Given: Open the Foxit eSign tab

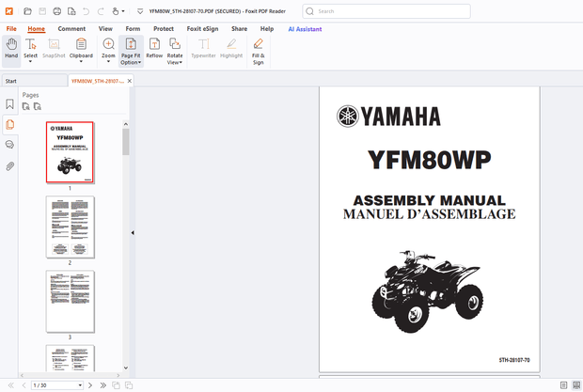Looking at the screenshot, I should [202, 28].
